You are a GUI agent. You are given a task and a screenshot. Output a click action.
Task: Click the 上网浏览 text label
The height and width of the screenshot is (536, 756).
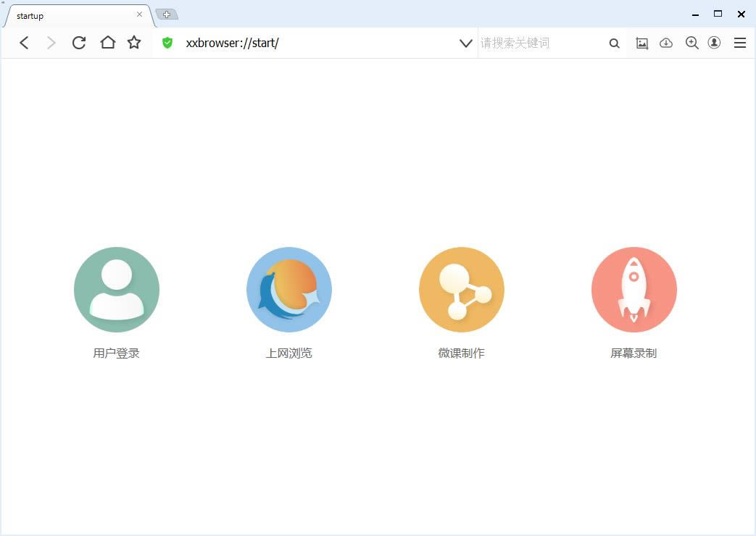[x=288, y=353]
